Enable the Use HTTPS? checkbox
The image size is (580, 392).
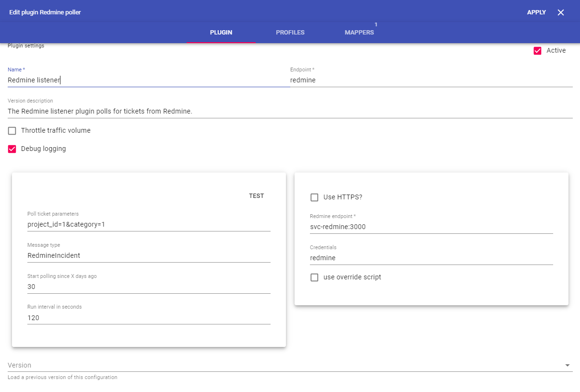tap(314, 197)
